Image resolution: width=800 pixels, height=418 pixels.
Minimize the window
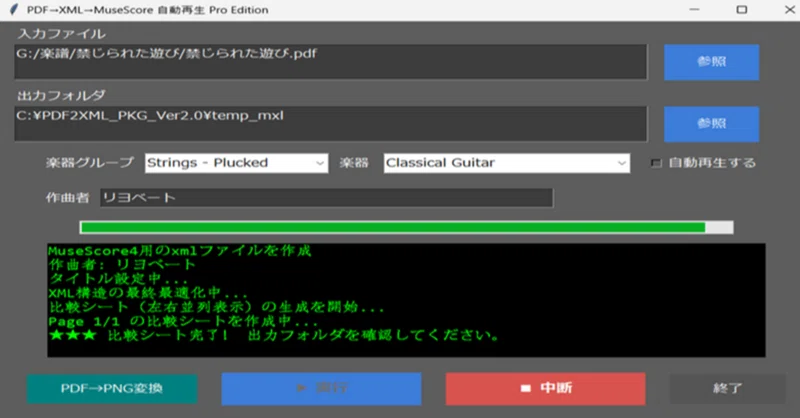(694, 10)
